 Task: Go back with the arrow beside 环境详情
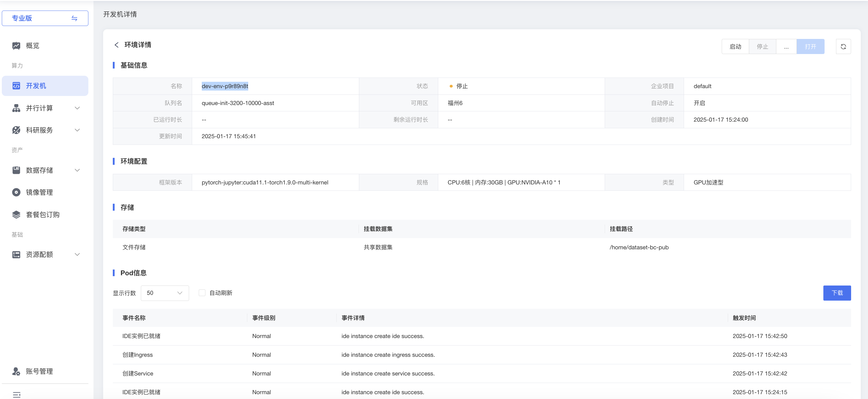tap(117, 45)
